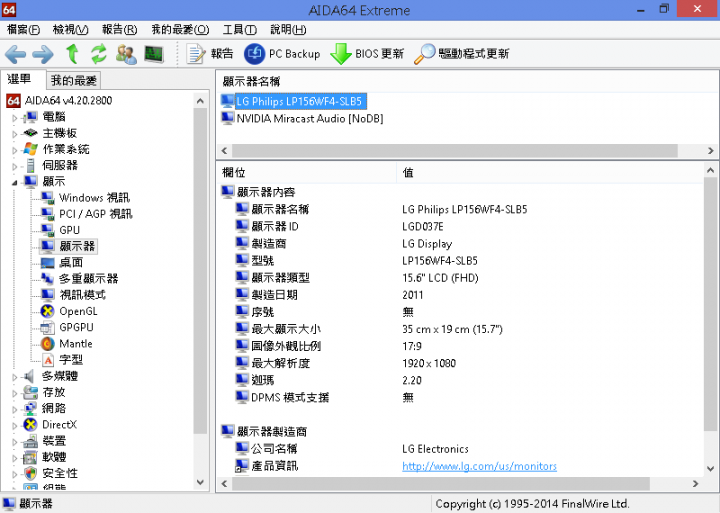Select 視訊模式 in the tree
Image resolution: width=720 pixels, height=513 pixels.
tap(82, 295)
